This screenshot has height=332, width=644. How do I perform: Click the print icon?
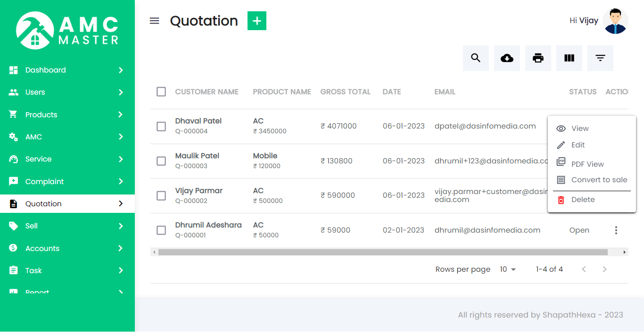538,58
